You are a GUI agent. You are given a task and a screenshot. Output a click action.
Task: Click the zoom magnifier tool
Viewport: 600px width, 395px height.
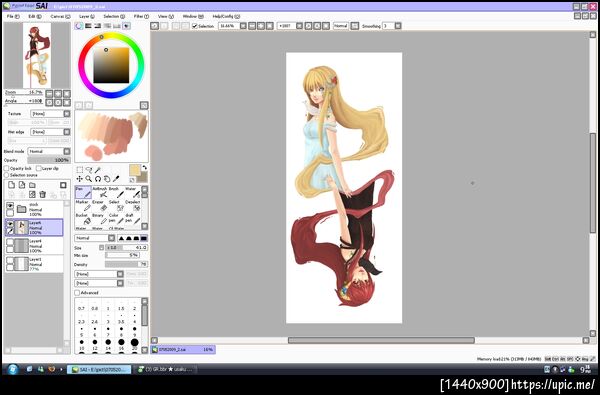(88, 179)
